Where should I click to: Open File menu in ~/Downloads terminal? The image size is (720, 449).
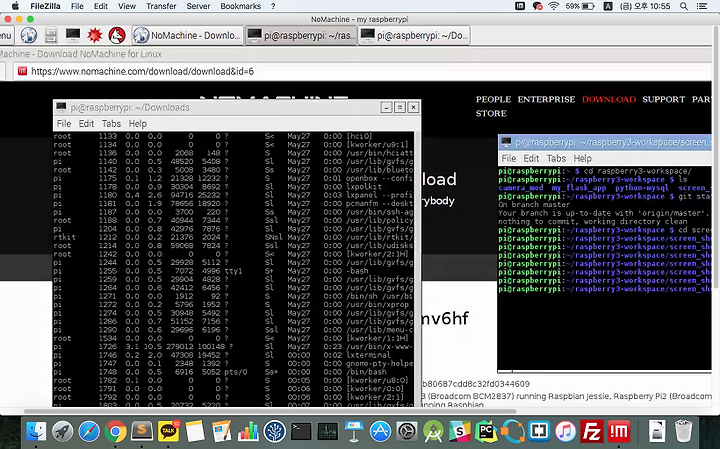pyautogui.click(x=64, y=123)
